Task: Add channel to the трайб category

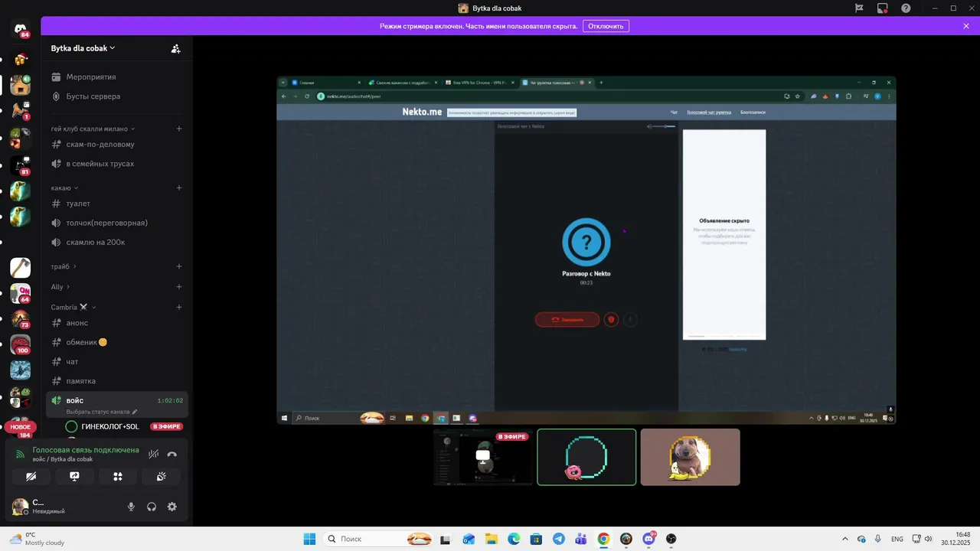Action: coord(179,266)
